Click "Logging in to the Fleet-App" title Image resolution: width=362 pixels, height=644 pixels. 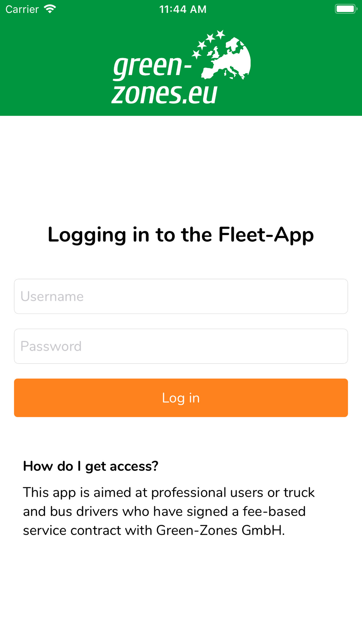tap(181, 235)
